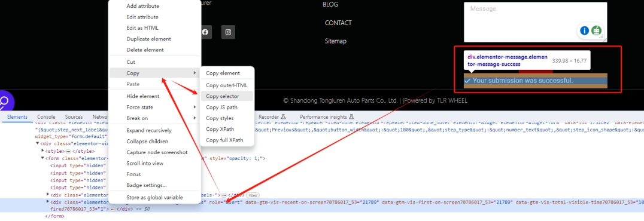Viewport: 644px width, 221px height.
Task: Click the success checkmark before submission message
Action: click(467, 81)
